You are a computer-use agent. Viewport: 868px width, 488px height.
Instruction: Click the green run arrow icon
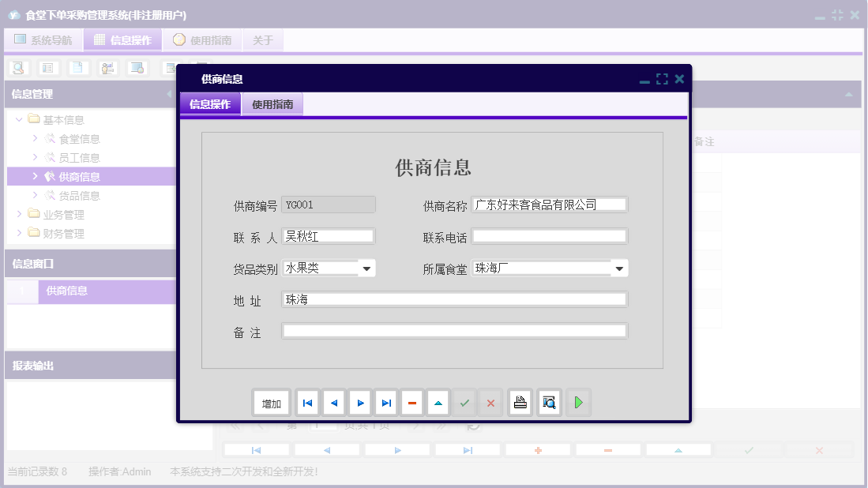[x=578, y=402]
